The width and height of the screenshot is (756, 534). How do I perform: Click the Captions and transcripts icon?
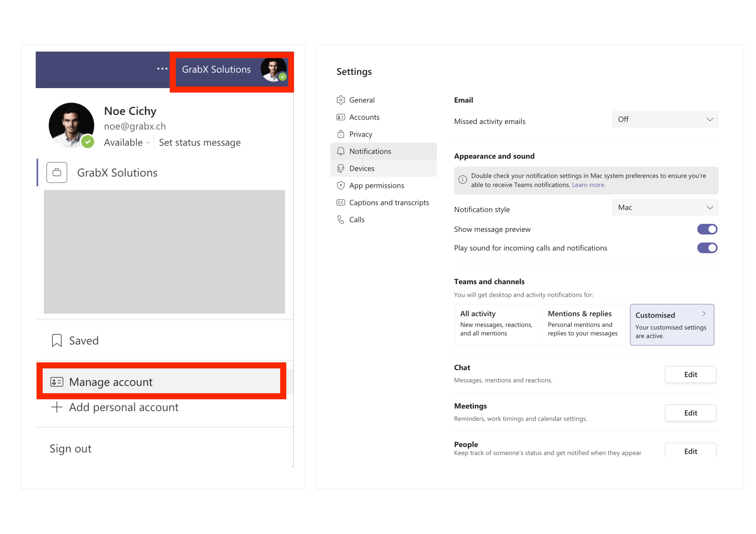pos(342,202)
